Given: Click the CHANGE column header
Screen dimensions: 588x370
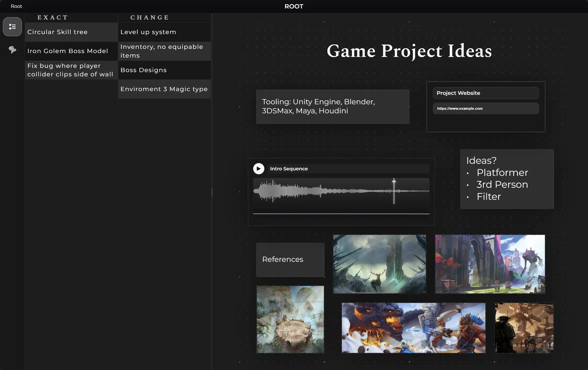Looking at the screenshot, I should (x=150, y=17).
